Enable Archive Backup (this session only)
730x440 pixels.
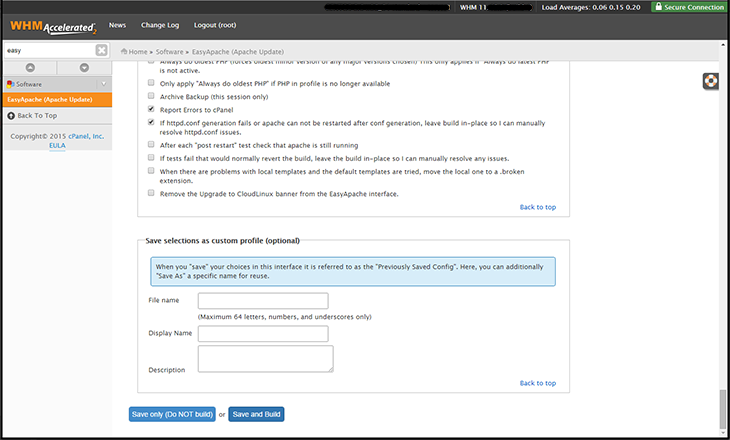(151, 95)
